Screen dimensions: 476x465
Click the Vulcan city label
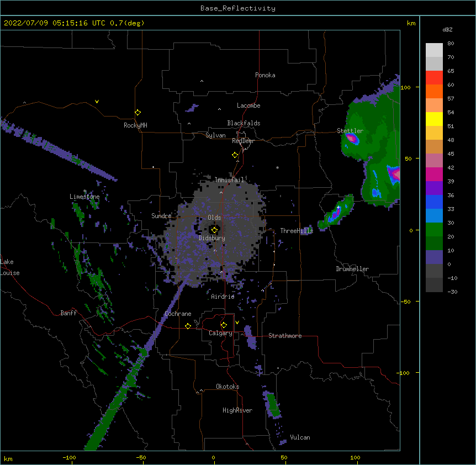[x=300, y=437]
